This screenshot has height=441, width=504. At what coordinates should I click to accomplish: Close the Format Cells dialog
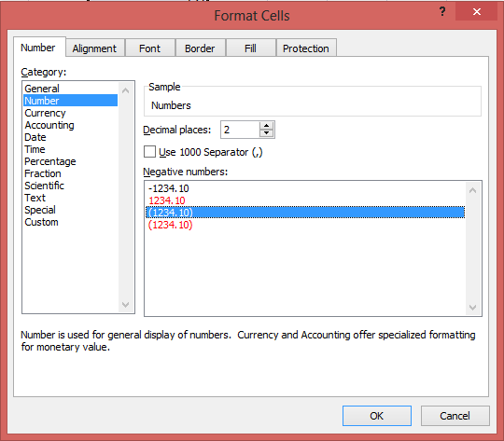(x=477, y=12)
